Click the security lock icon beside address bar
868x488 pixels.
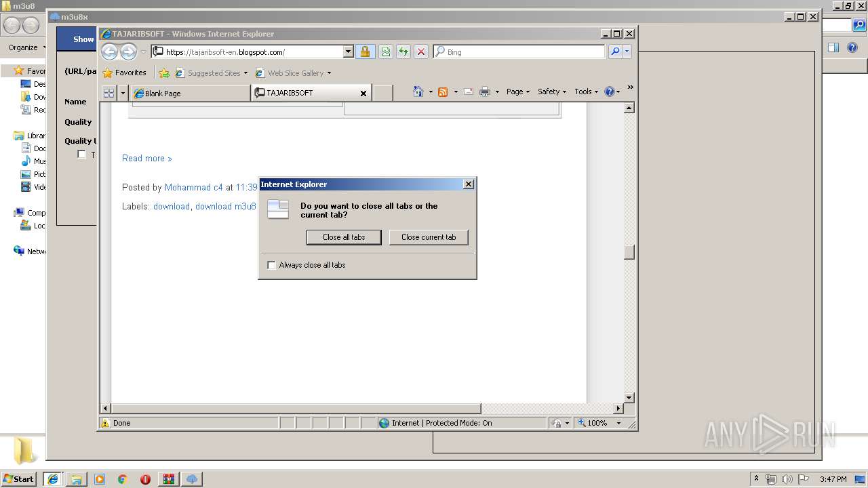[365, 52]
